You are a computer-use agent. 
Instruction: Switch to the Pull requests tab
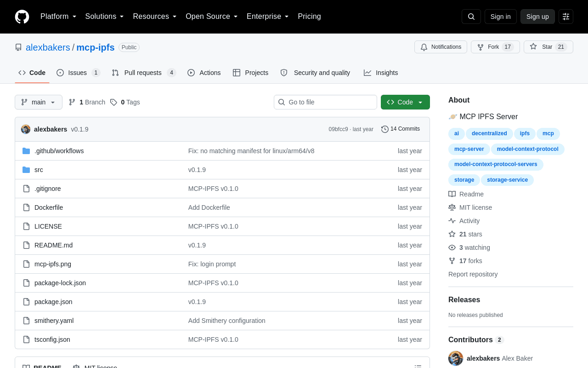(144, 73)
